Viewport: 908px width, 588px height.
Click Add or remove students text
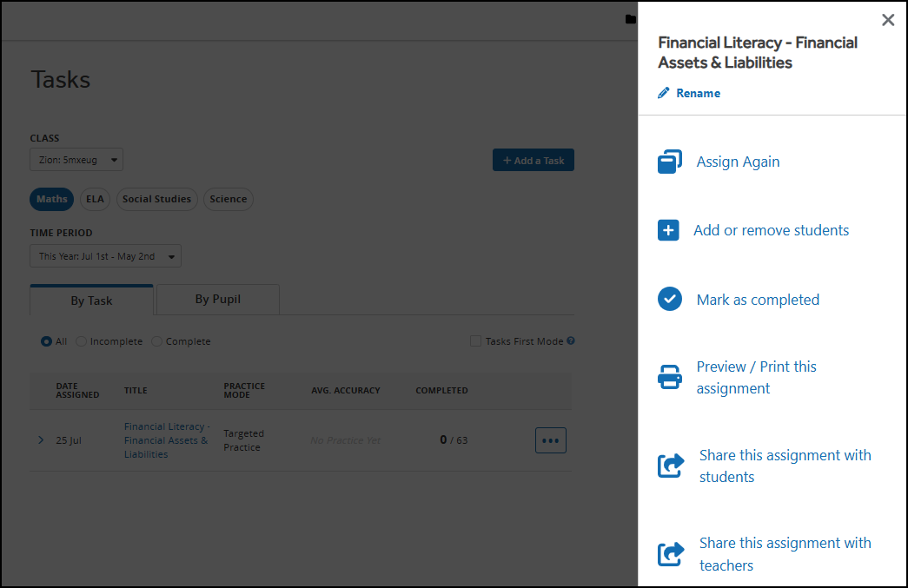click(x=772, y=230)
